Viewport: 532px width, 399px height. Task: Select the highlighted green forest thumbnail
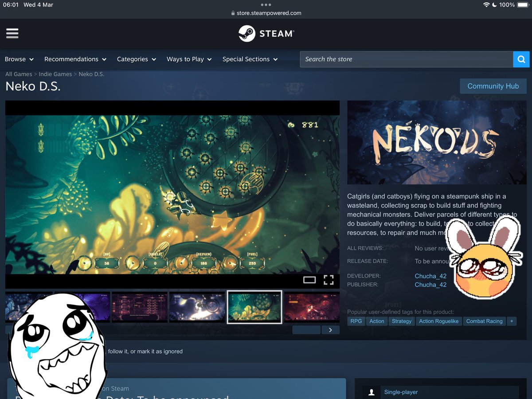tap(254, 307)
